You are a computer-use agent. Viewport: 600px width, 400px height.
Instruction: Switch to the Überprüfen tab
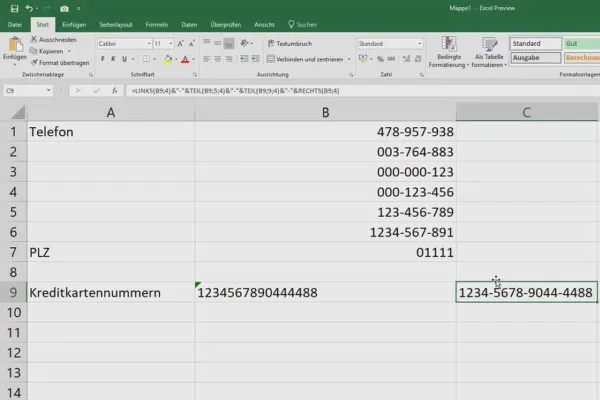225,24
